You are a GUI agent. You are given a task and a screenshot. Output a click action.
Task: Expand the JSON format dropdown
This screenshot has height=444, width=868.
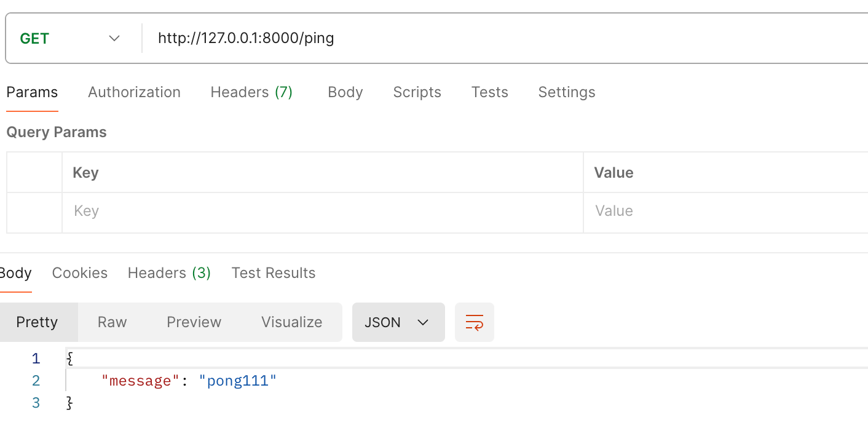[398, 322]
